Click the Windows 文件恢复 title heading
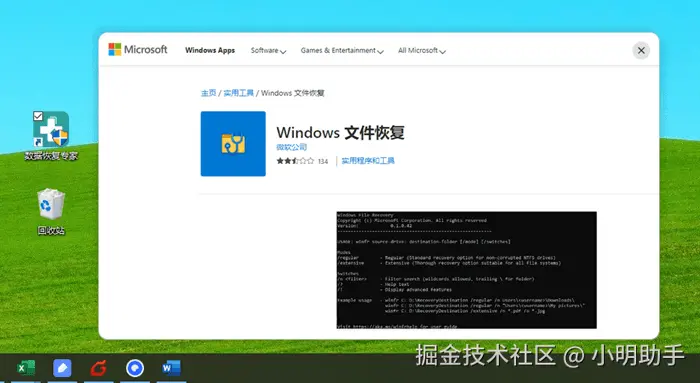 pos(341,133)
